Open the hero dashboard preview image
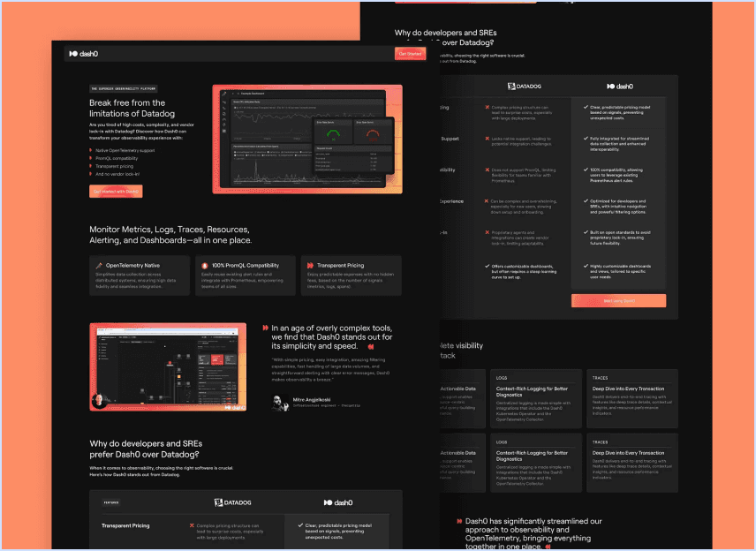This screenshot has width=756, height=551. [307, 140]
